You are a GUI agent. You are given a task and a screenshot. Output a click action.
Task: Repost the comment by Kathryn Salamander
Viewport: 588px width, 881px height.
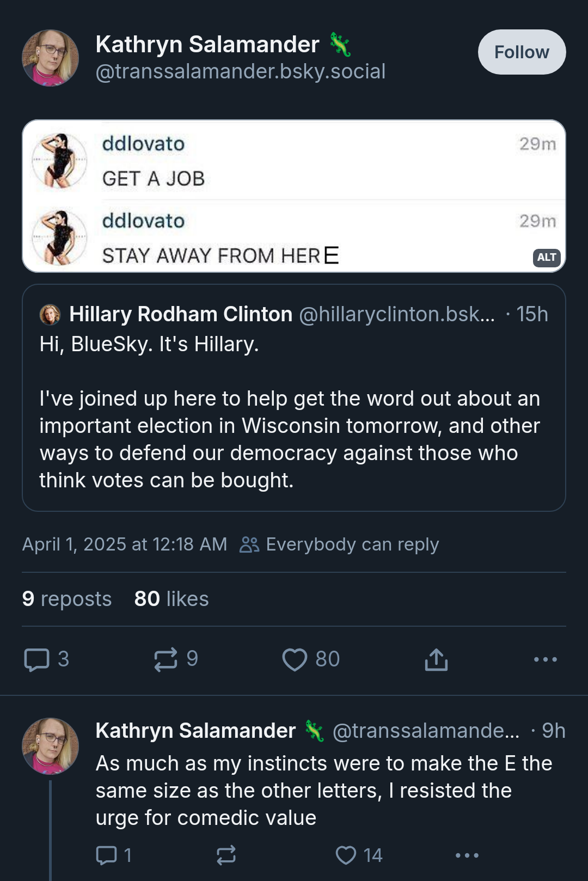click(x=226, y=855)
